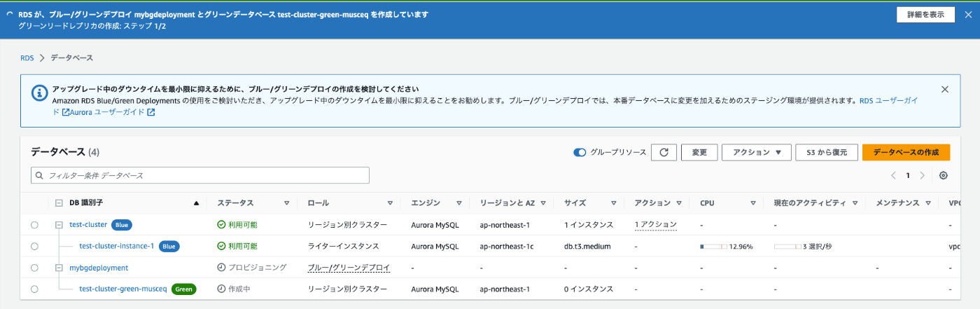Click Green badge next to test-cluster-green-musceq
The image size is (980, 309).
tap(183, 289)
